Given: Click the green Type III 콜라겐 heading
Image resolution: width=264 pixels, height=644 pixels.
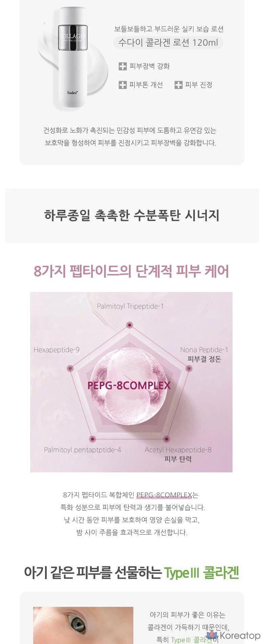Looking at the screenshot, I should point(202,573).
